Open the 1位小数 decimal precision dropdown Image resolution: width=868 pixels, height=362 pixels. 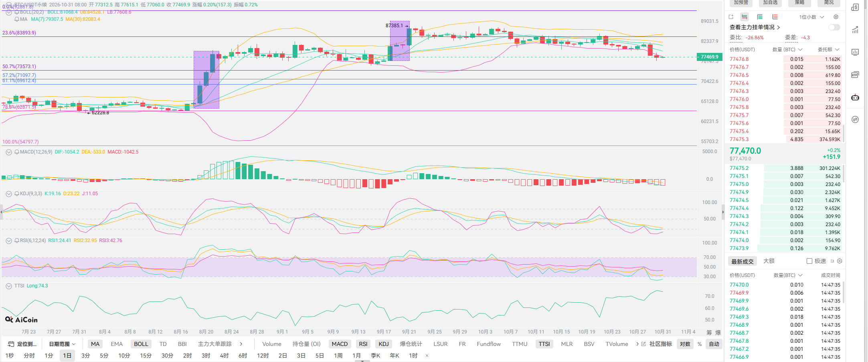811,17
